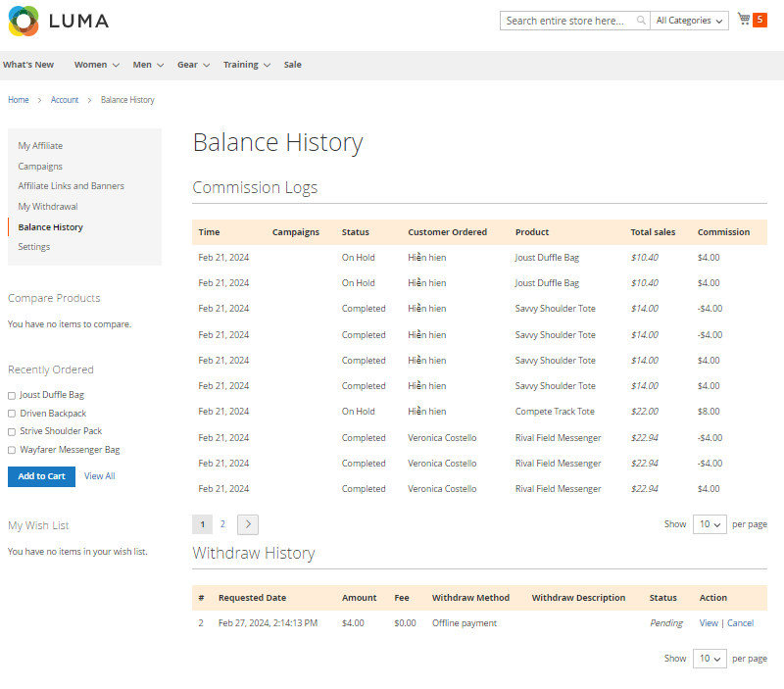
Task: Tick the Strive Shoulder Pack checkbox
Action: (12, 431)
